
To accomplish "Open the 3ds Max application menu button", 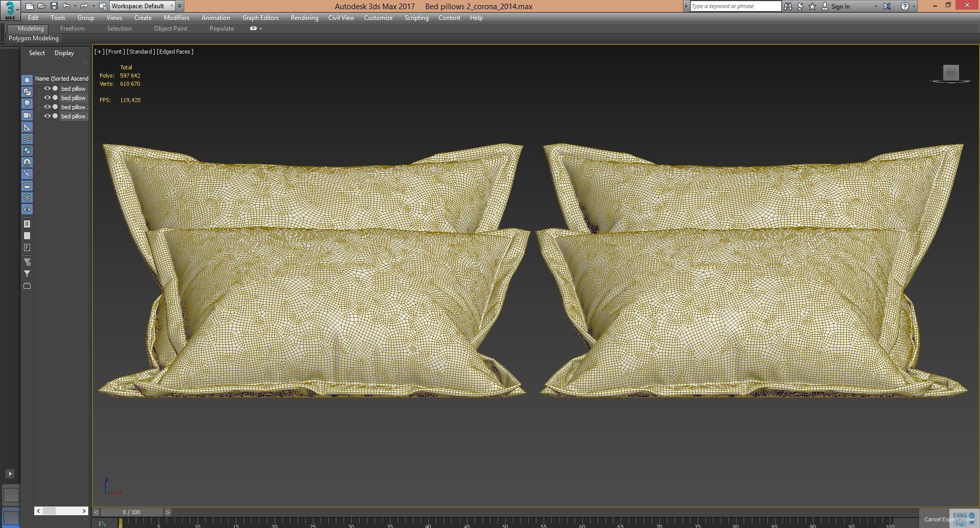I will 10,10.
